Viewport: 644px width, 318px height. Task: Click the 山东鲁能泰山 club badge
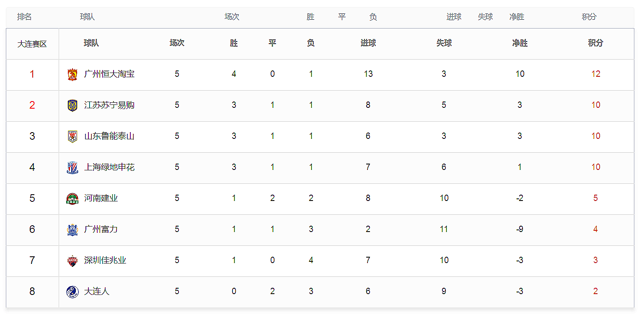pos(72,136)
